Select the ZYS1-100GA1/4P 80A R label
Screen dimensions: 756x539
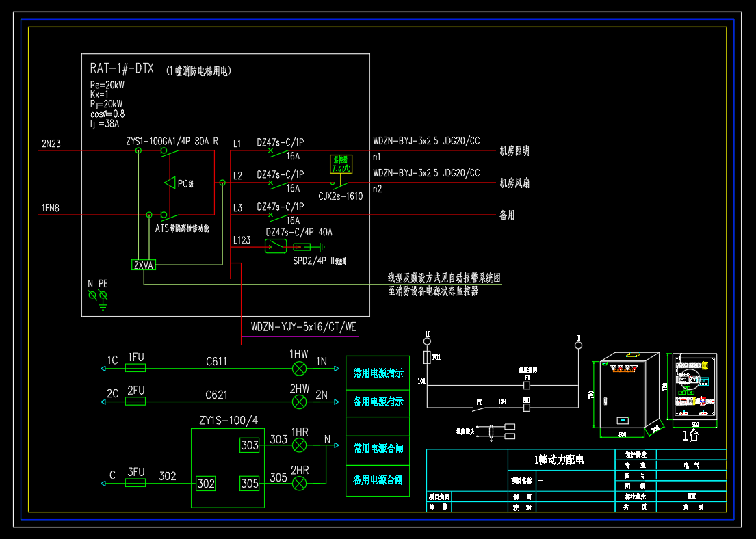(172, 142)
